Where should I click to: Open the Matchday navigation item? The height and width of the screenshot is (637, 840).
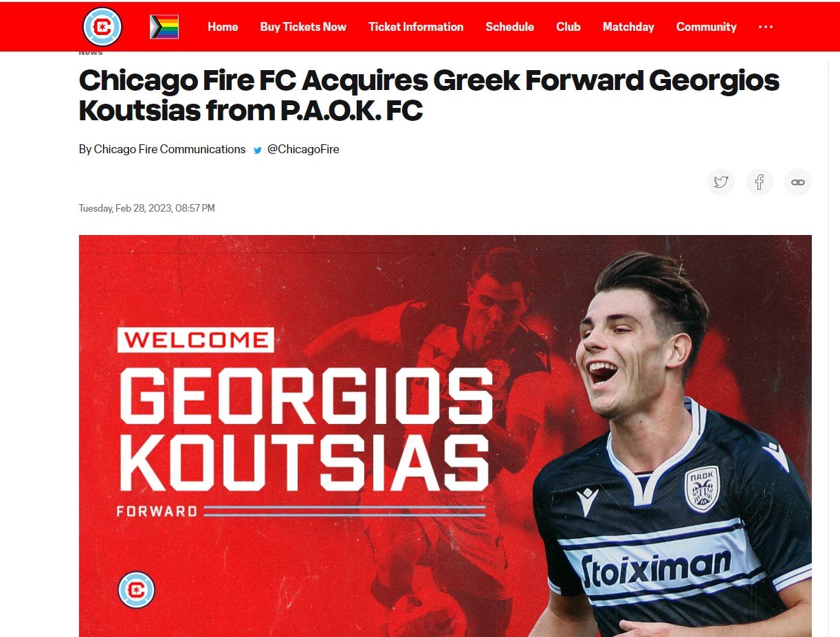click(x=628, y=27)
